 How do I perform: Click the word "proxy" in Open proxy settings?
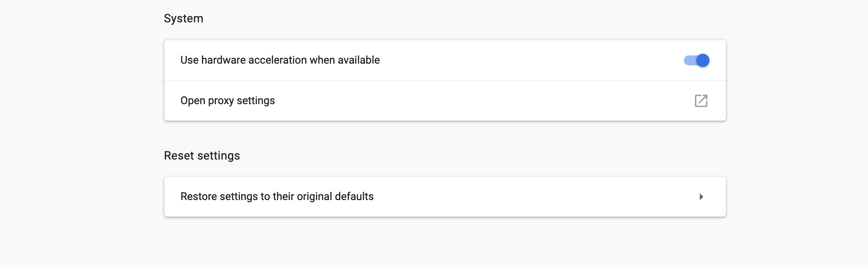[221, 101]
